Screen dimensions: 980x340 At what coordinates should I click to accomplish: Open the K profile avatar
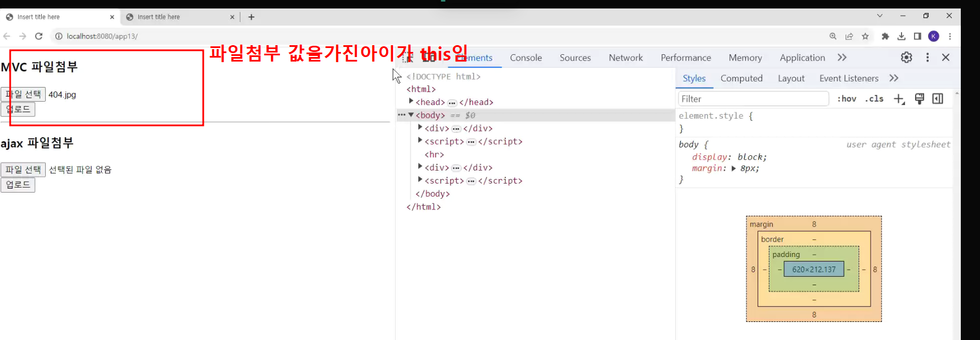coord(934,36)
